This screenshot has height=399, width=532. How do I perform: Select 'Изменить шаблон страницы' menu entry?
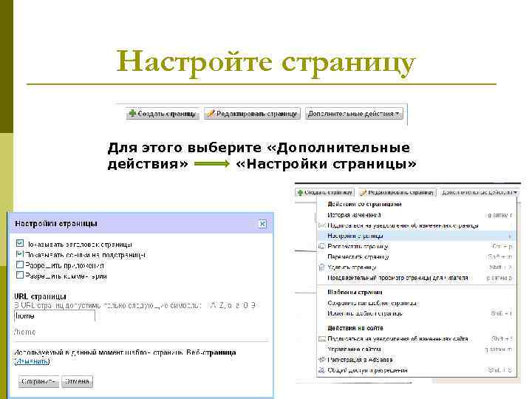pyautogui.click(x=365, y=313)
